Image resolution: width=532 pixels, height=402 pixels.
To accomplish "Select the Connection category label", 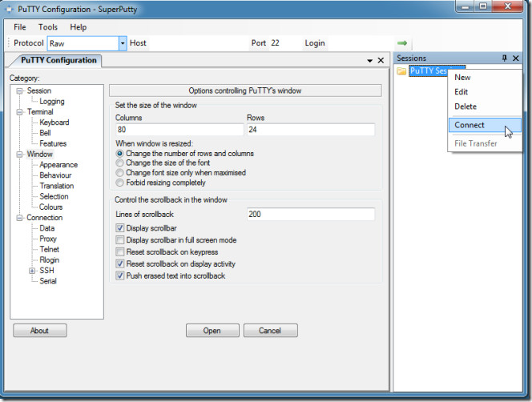I will tap(45, 218).
